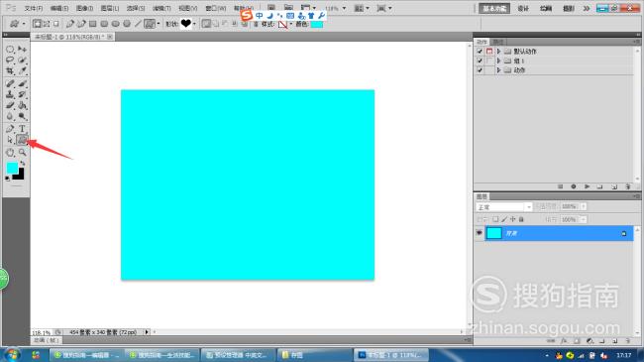The width and height of the screenshot is (644, 362).
Task: Choose Rectangle shape in options bar
Action: pyautogui.click(x=93, y=24)
